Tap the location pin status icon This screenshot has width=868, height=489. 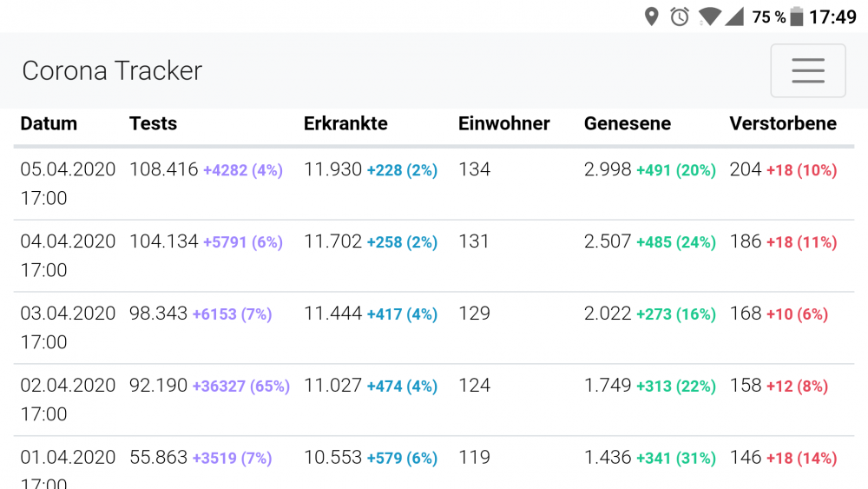tap(652, 17)
